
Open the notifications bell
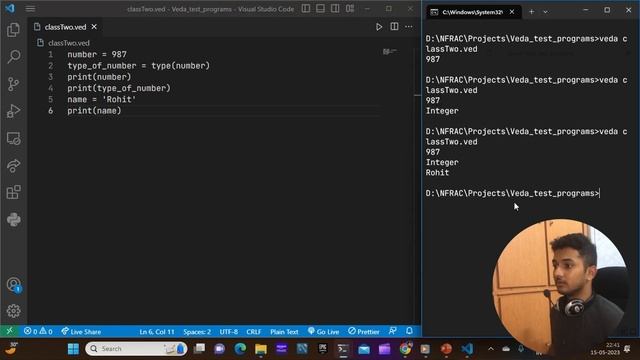409,331
